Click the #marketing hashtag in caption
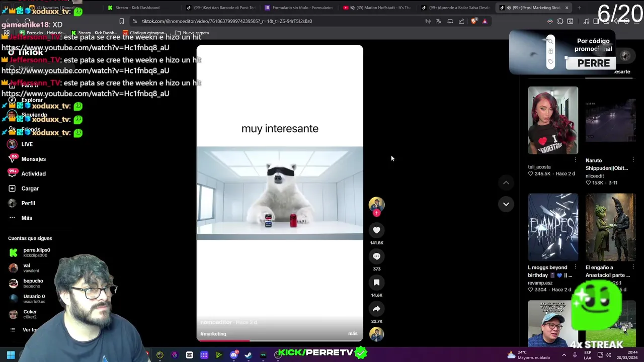644x362 pixels. pos(213,334)
